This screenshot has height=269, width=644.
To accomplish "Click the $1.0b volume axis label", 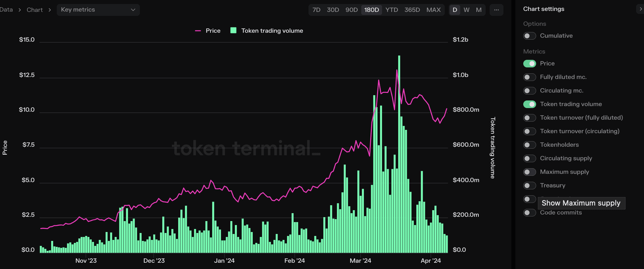I will pos(461,75).
